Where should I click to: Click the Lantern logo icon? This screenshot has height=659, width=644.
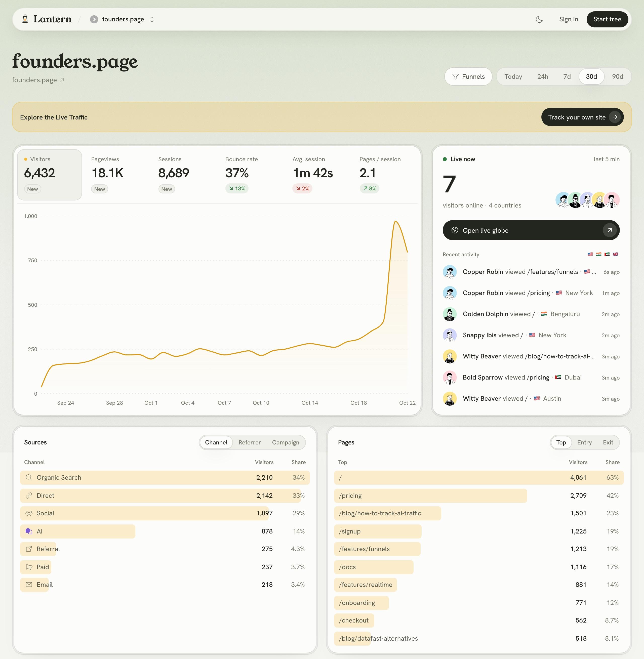[25, 19]
